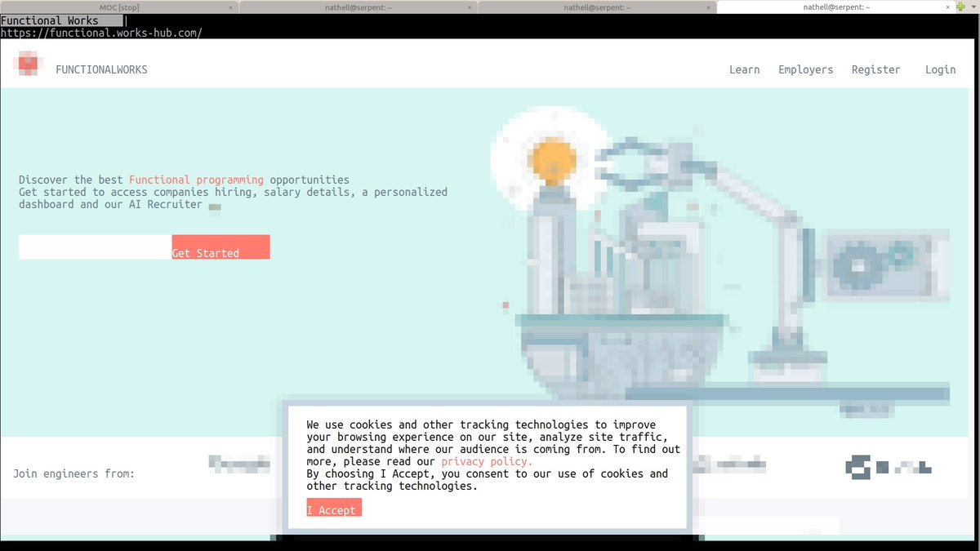The height and width of the screenshot is (551, 980).
Task: Click the Join engineers from: label
Action: (73, 473)
